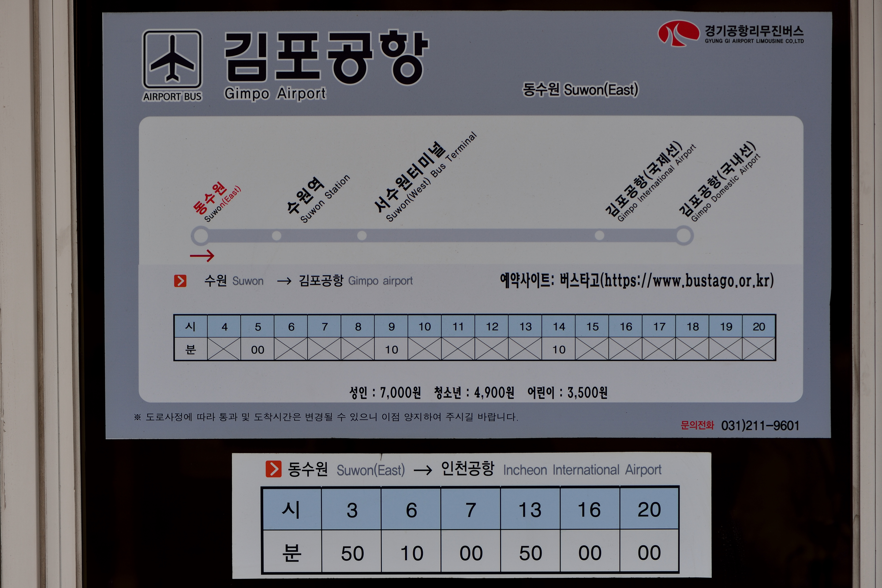Click the inquiry phone number 031)211-9601
This screenshot has height=588, width=882.
[760, 426]
